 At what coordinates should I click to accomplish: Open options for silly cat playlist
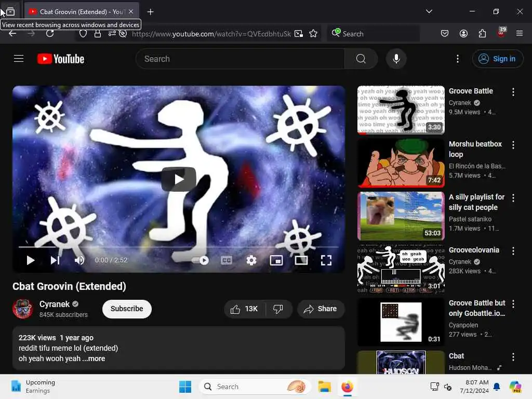coord(513,198)
